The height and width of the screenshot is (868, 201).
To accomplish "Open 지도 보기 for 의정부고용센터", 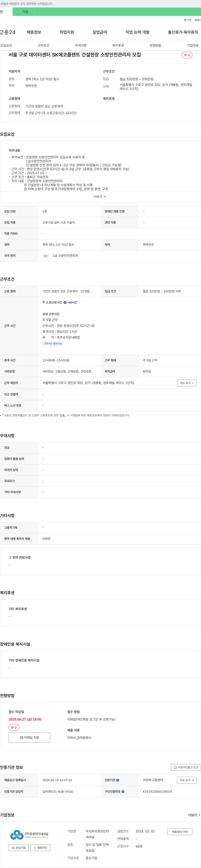I will coord(187,780).
